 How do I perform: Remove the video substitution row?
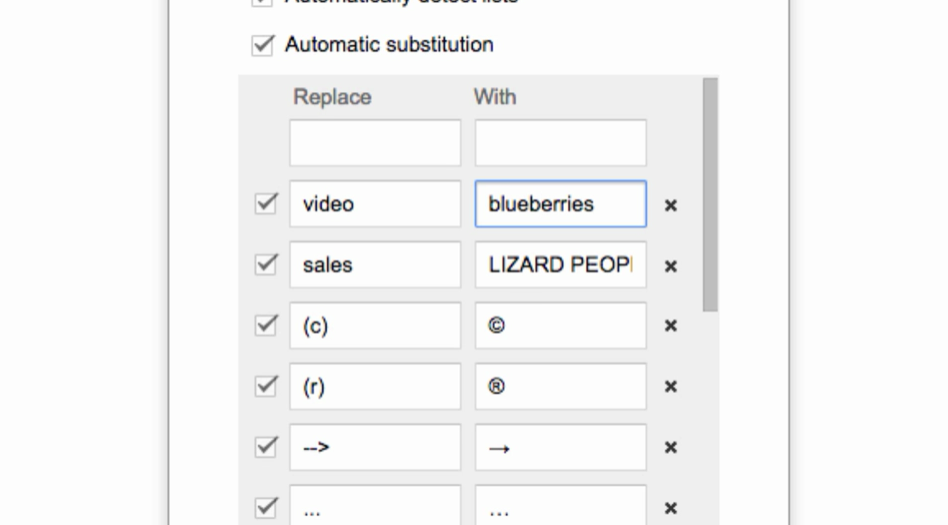[x=671, y=205]
